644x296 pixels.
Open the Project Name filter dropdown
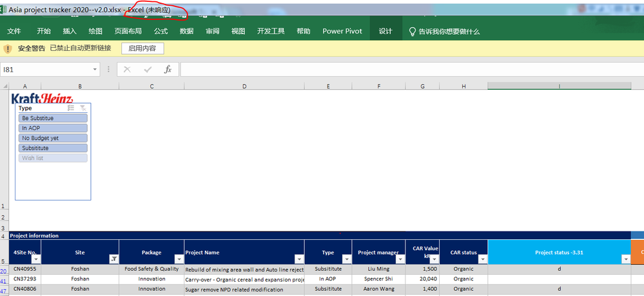[x=299, y=259]
